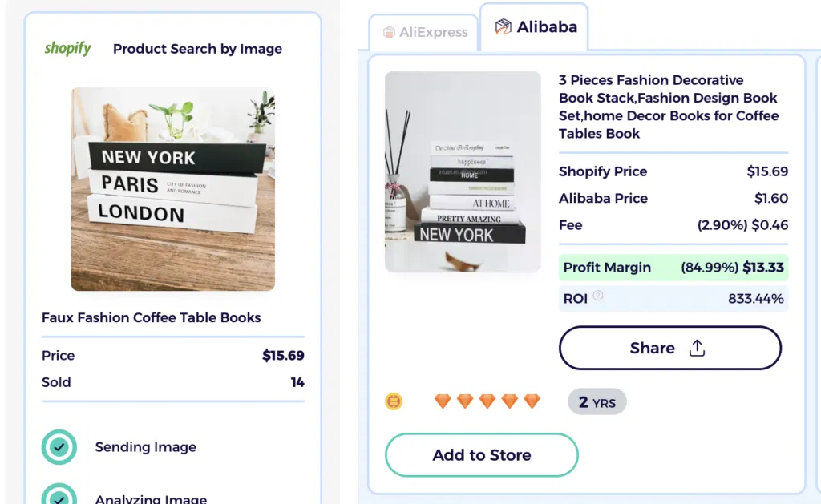Image resolution: width=821 pixels, height=504 pixels.
Task: Click the Shopify logo icon
Action: click(67, 48)
